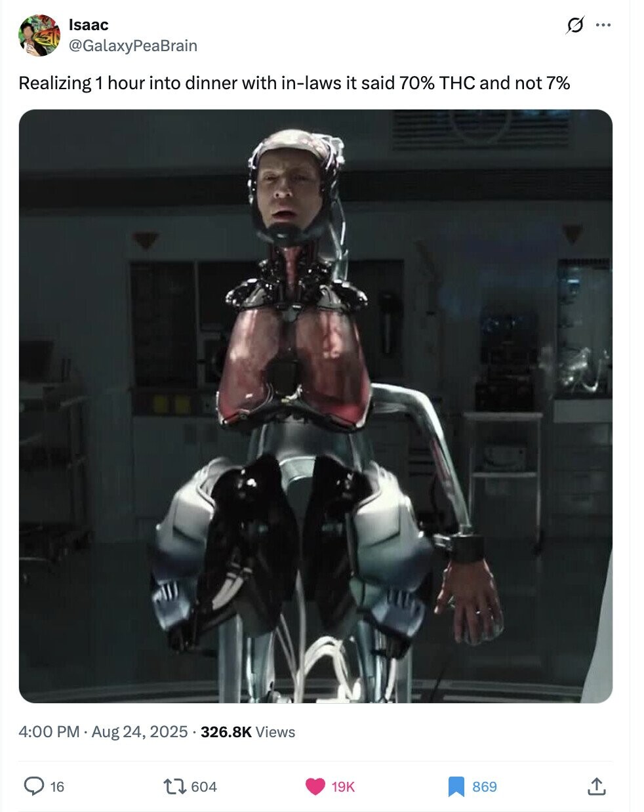Screen dimensions: 644x812
Task: Select the tweet text about 70% THC
Action: point(294,83)
